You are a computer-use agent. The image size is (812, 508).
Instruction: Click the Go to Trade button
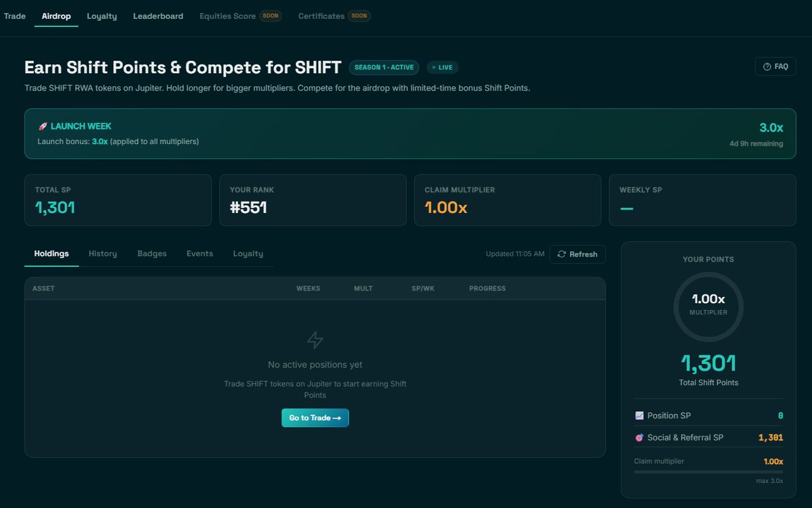coord(315,418)
